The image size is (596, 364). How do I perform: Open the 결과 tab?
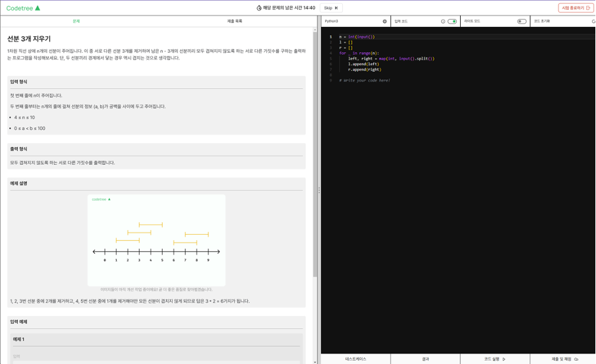click(425, 359)
